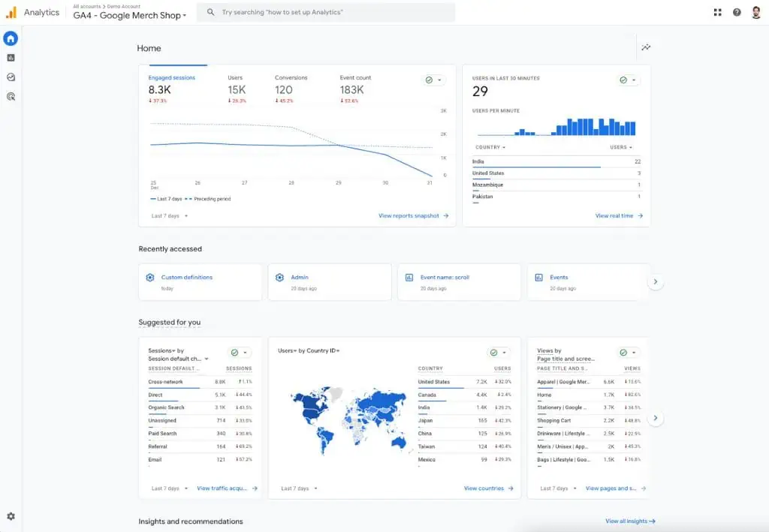This screenshot has width=769, height=532.
Task: Open the insights sparkle icon near Home title
Action: 646,47
